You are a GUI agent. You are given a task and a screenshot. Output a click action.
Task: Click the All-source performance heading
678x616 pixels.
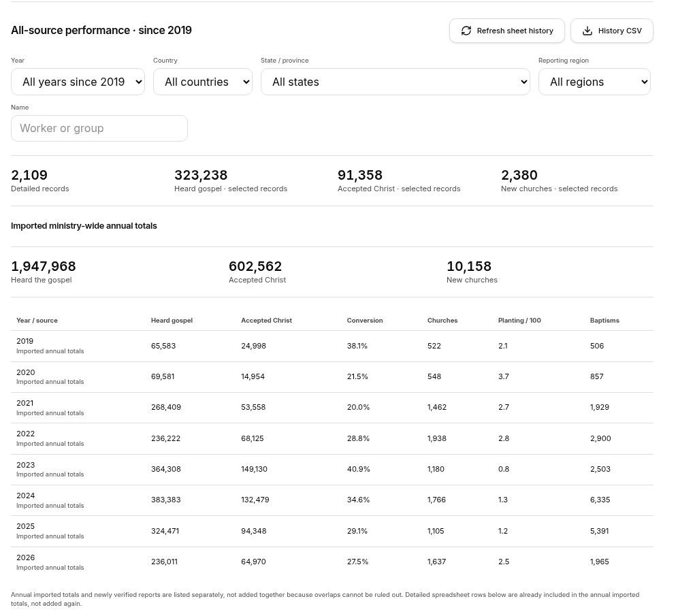(101, 30)
